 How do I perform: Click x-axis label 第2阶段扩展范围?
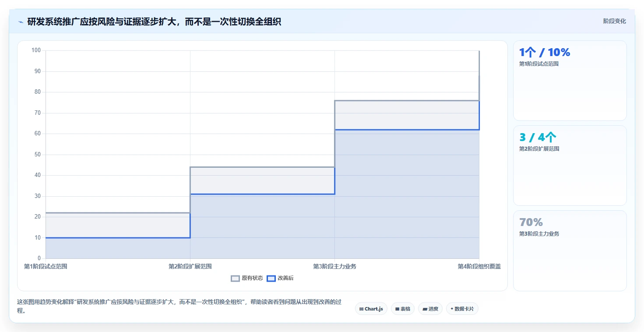(x=190, y=266)
